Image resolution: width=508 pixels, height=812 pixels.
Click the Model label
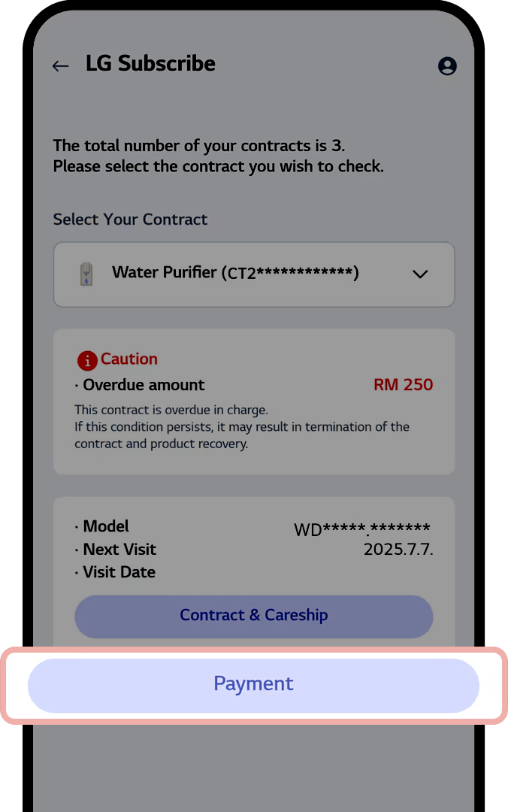pos(106,526)
